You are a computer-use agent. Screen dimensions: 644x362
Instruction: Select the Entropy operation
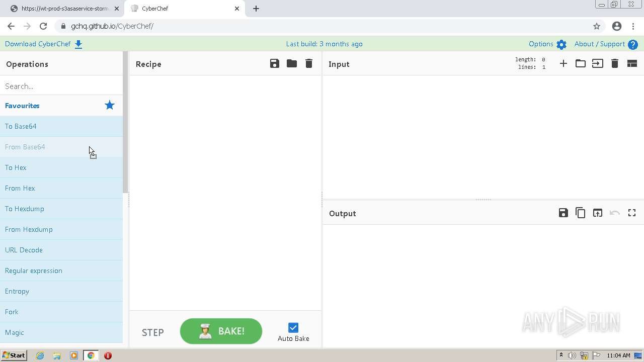pyautogui.click(x=61, y=291)
